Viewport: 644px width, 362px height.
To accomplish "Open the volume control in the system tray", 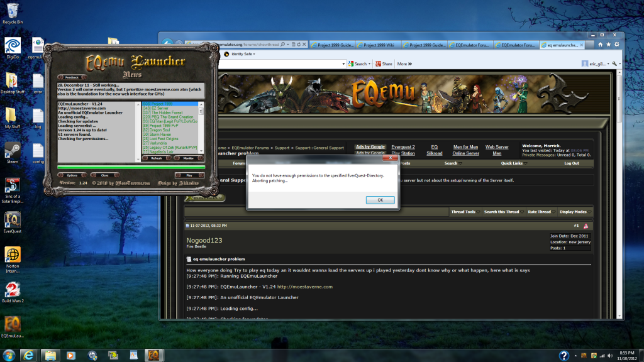I will pyautogui.click(x=610, y=356).
